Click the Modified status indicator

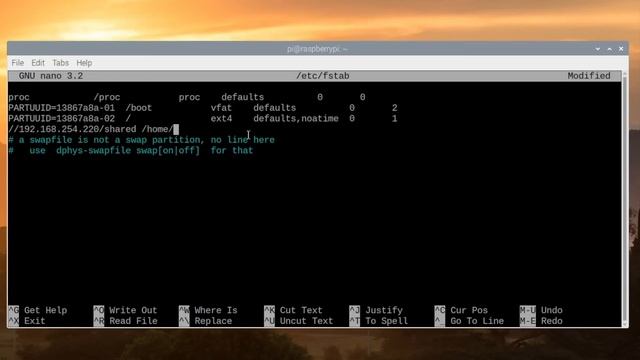589,76
